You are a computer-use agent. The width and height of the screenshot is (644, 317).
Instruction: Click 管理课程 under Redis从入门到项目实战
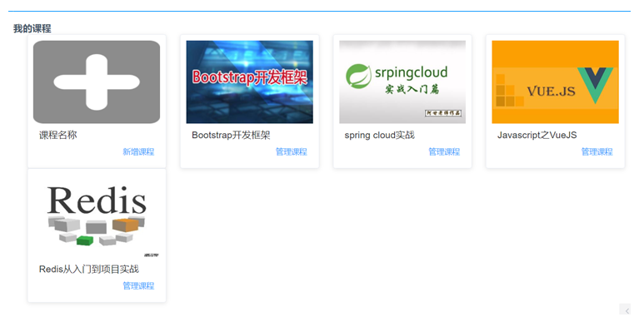[138, 286]
